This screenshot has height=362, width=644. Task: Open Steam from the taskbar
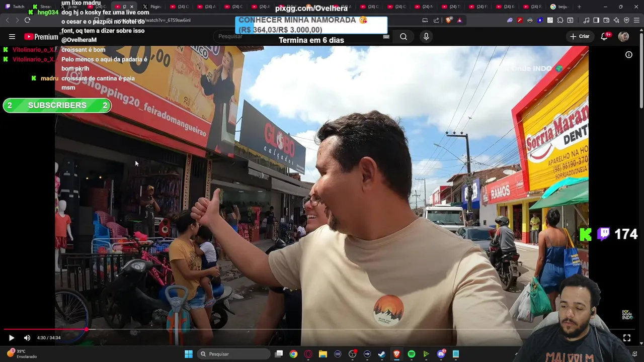click(382, 354)
